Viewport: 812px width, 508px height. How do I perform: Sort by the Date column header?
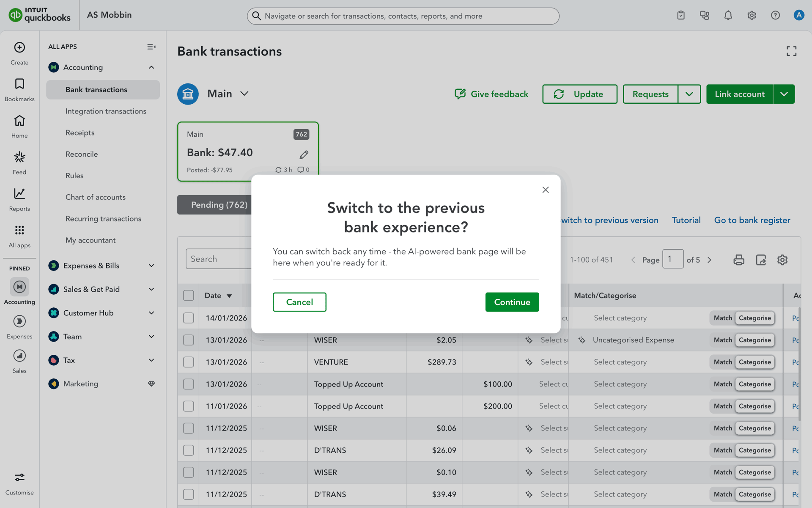click(218, 295)
